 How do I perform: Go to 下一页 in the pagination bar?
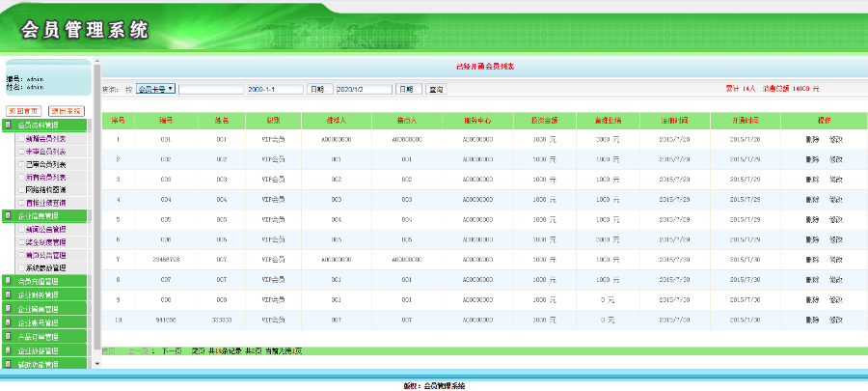[x=172, y=350]
